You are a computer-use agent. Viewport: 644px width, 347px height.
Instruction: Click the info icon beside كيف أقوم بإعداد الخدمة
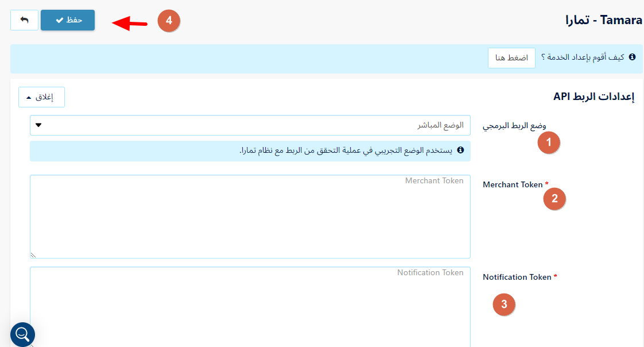(x=632, y=57)
